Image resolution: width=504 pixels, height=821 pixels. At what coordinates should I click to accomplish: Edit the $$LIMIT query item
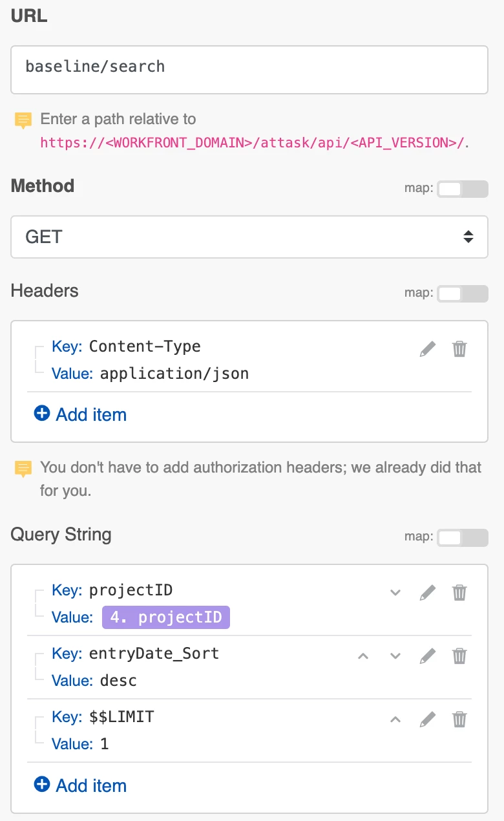tap(428, 719)
